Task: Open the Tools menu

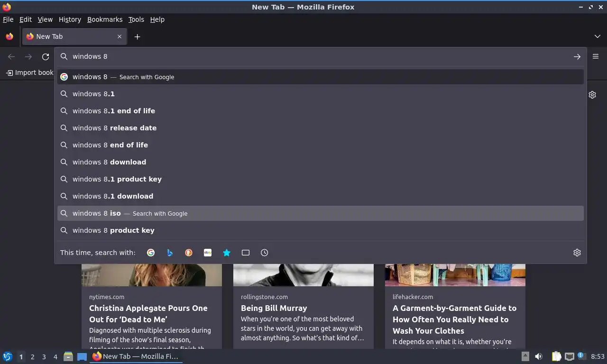Action: pyautogui.click(x=136, y=19)
